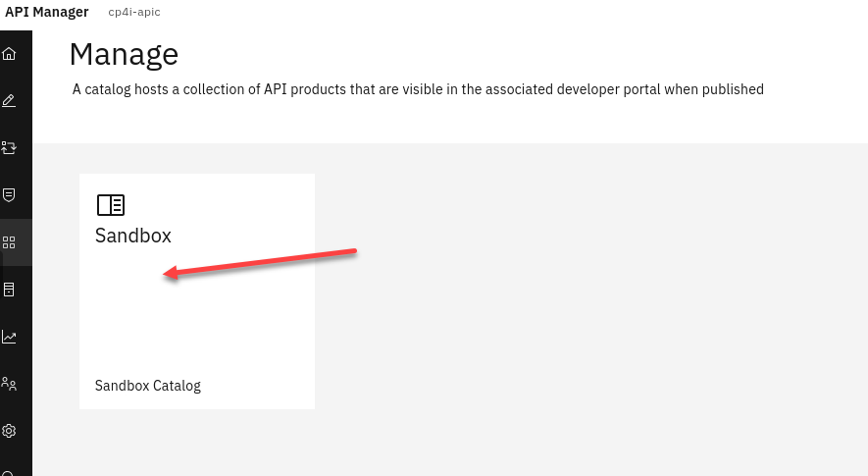Select the Manage grid icon in sidebar
The image size is (868, 476).
[9, 242]
